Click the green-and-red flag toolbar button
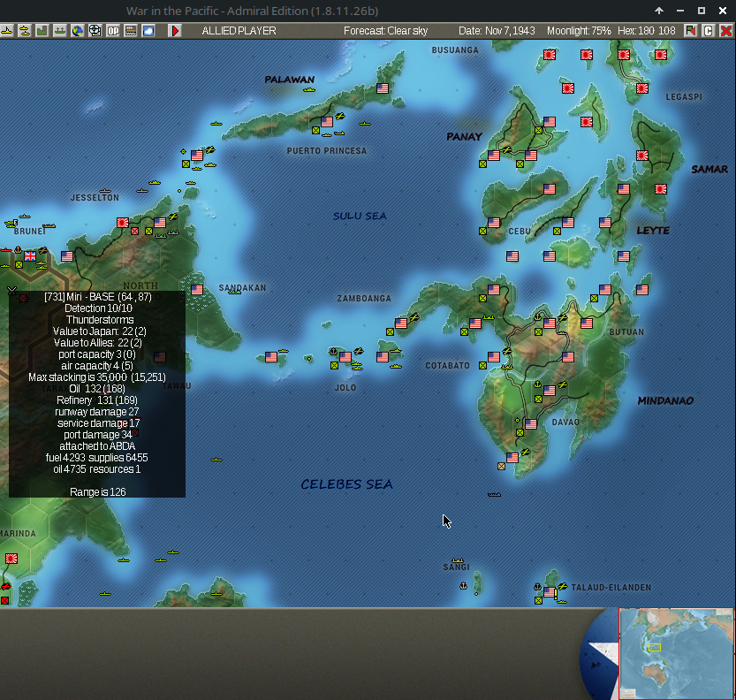The height and width of the screenshot is (700, 736). pyautogui.click(x=690, y=31)
